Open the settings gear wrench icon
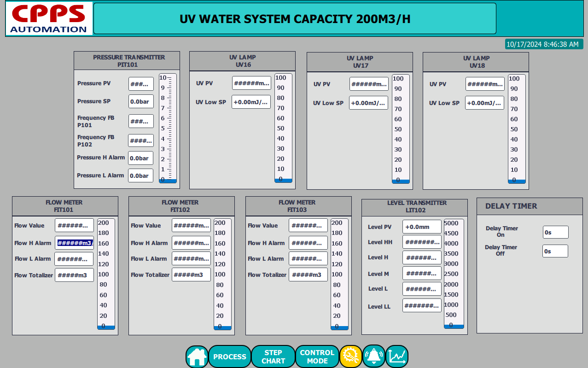The height and width of the screenshot is (368, 588). click(x=351, y=356)
